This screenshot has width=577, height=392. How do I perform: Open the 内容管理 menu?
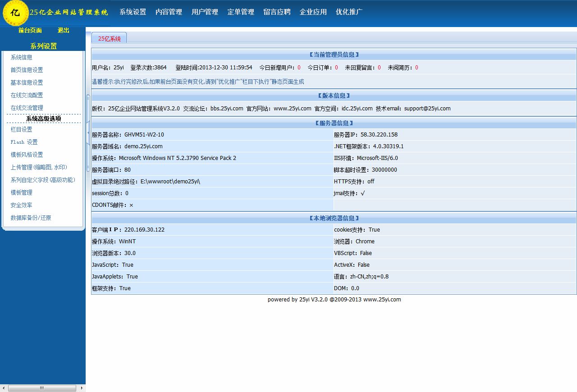click(x=169, y=12)
